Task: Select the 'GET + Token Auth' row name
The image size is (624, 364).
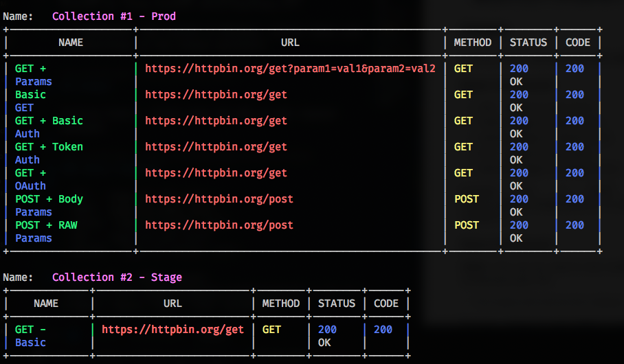Action: coord(49,153)
